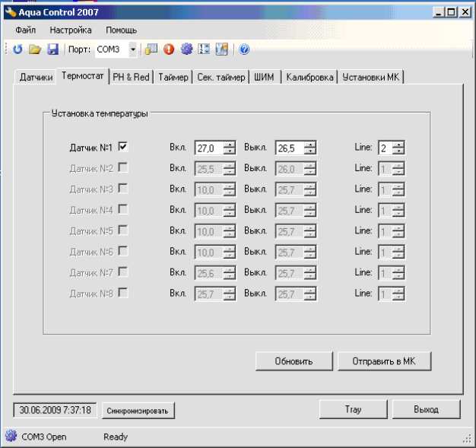The height and width of the screenshot is (448, 476).
Task: Switch to the PH & Red tab
Action: (132, 77)
